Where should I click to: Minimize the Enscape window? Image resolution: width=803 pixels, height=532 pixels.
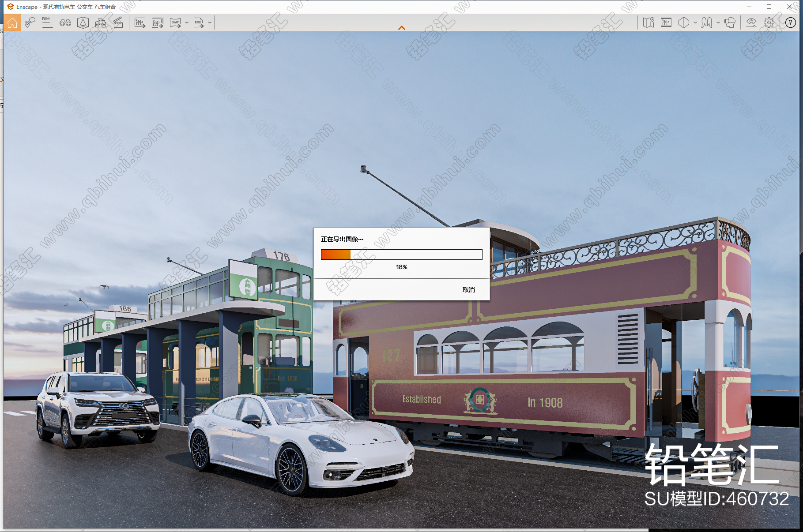coord(749,7)
